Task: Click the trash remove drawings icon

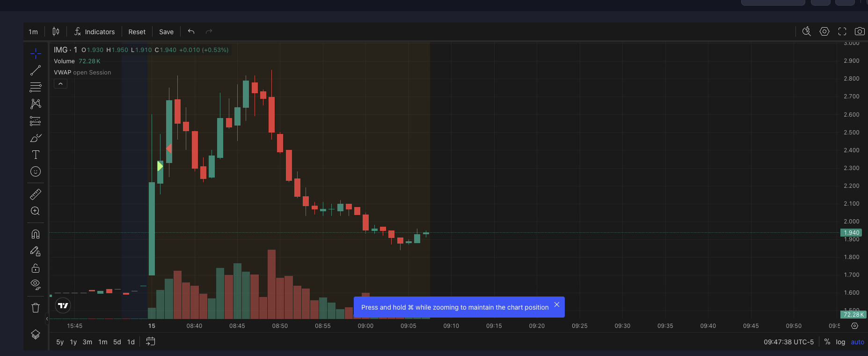Action: (36, 308)
